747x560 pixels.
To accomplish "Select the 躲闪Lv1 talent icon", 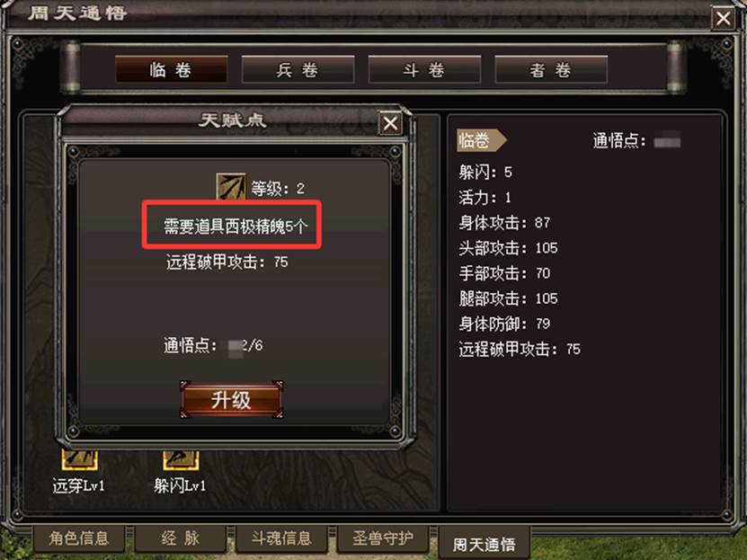I will click(x=181, y=459).
